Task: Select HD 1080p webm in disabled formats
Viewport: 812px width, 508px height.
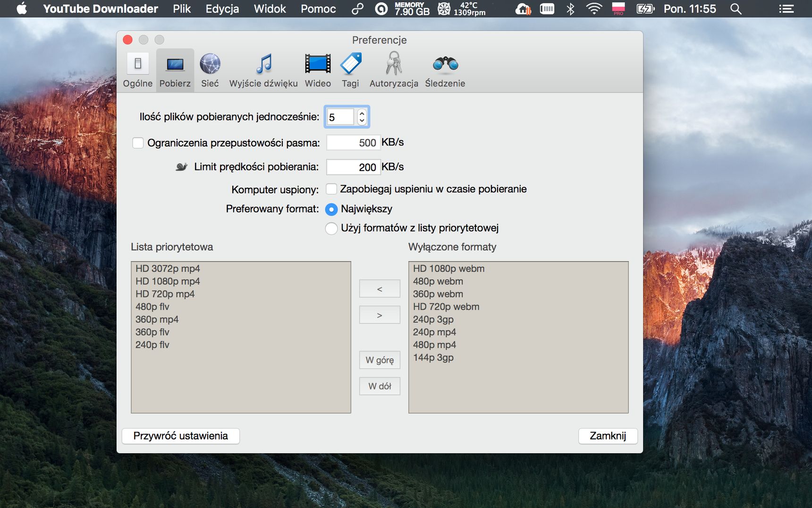Action: pyautogui.click(x=518, y=268)
